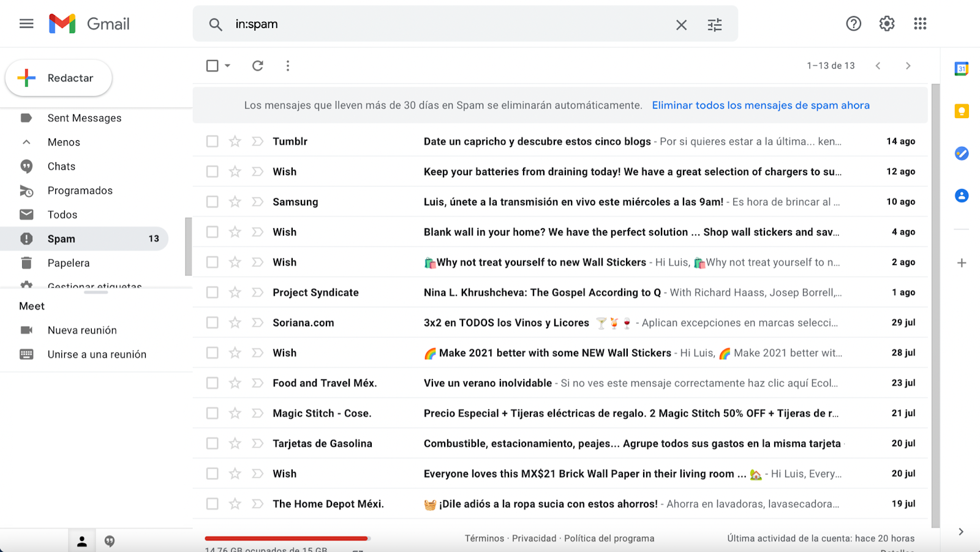Click Eliminar todos los mensajes de spam ahora
The width and height of the screenshot is (980, 552).
point(761,105)
